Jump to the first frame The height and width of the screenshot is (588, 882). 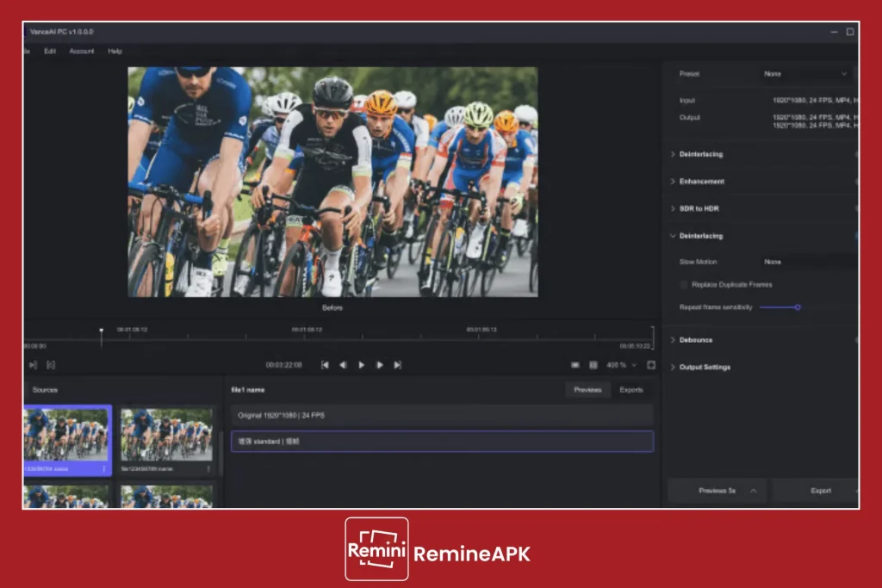tap(324, 364)
